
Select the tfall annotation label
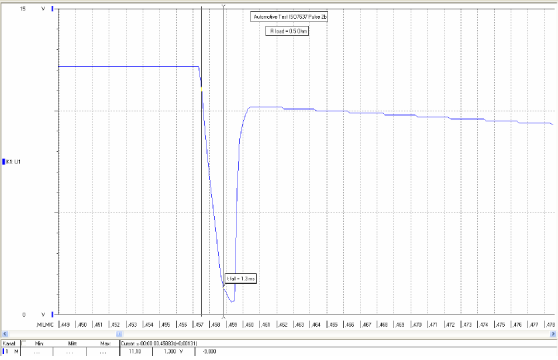click(x=241, y=279)
